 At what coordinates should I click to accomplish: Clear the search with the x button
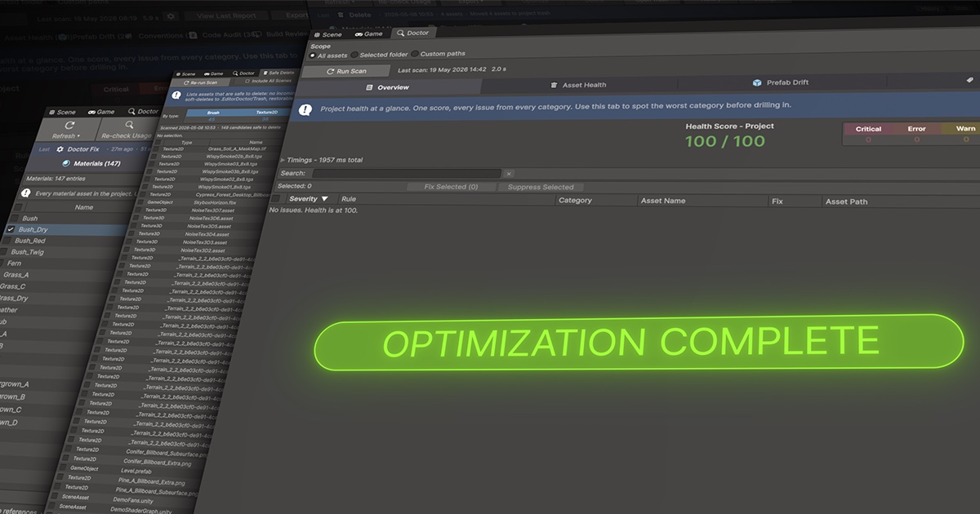(509, 174)
